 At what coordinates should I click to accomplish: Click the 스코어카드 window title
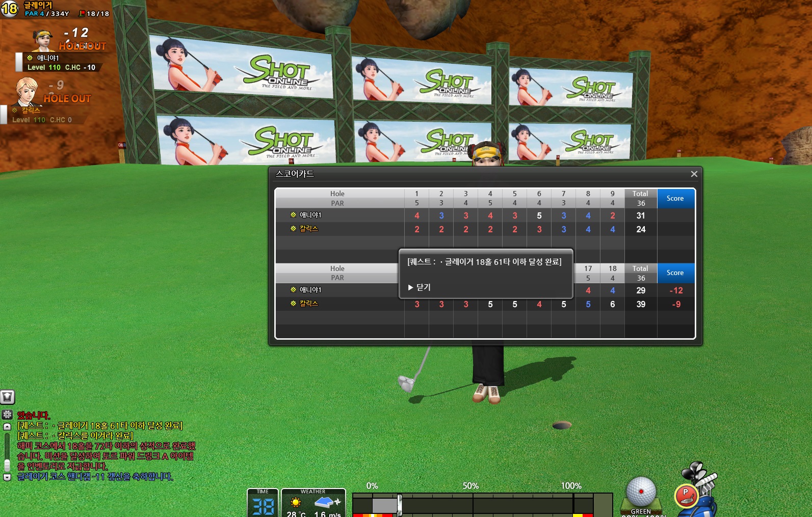[x=295, y=174]
